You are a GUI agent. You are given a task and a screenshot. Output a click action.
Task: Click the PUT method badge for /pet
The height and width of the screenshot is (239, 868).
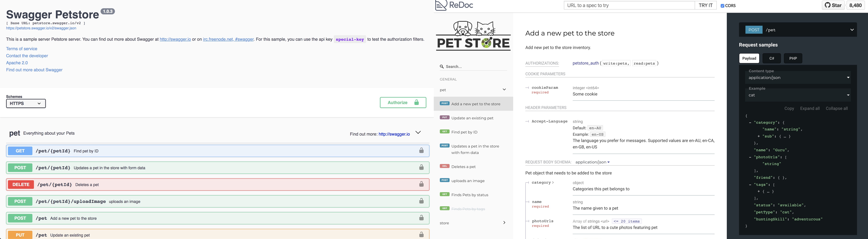click(x=20, y=235)
